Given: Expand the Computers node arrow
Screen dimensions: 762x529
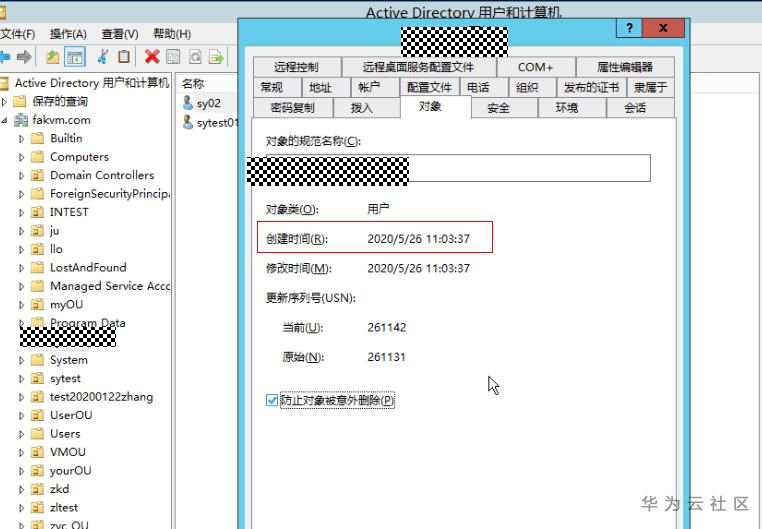Looking at the screenshot, I should pyautogui.click(x=21, y=157).
